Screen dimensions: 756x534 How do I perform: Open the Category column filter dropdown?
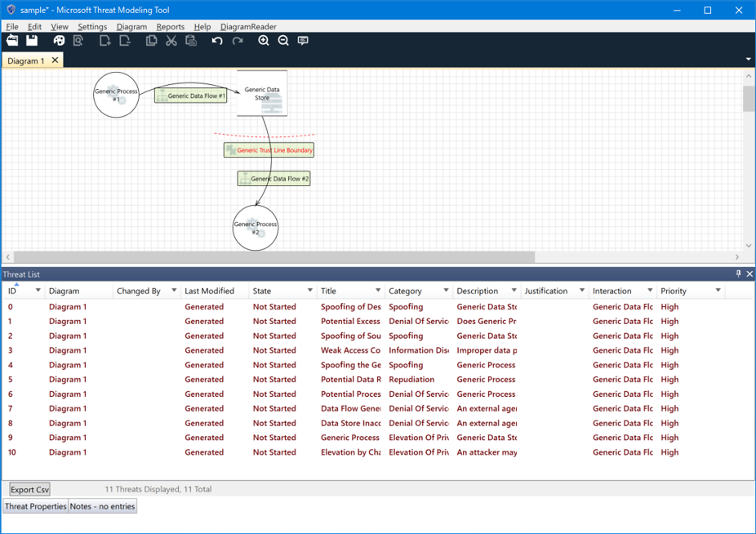[x=446, y=291]
